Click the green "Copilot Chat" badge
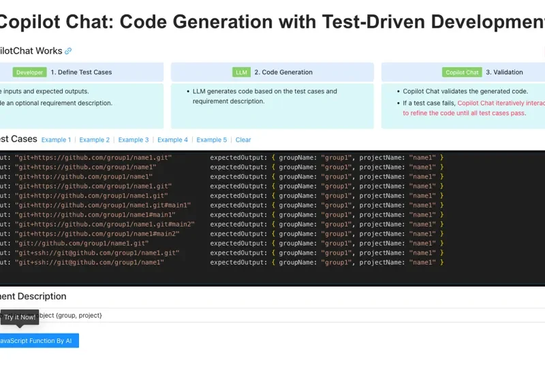Image resolution: width=545 pixels, height=392 pixels. point(462,72)
